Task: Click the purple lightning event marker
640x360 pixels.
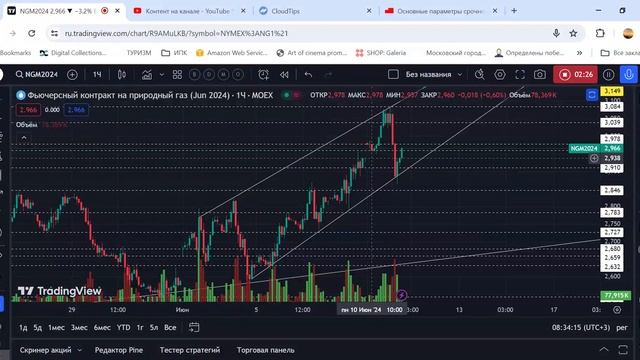Action: pyautogui.click(x=402, y=295)
